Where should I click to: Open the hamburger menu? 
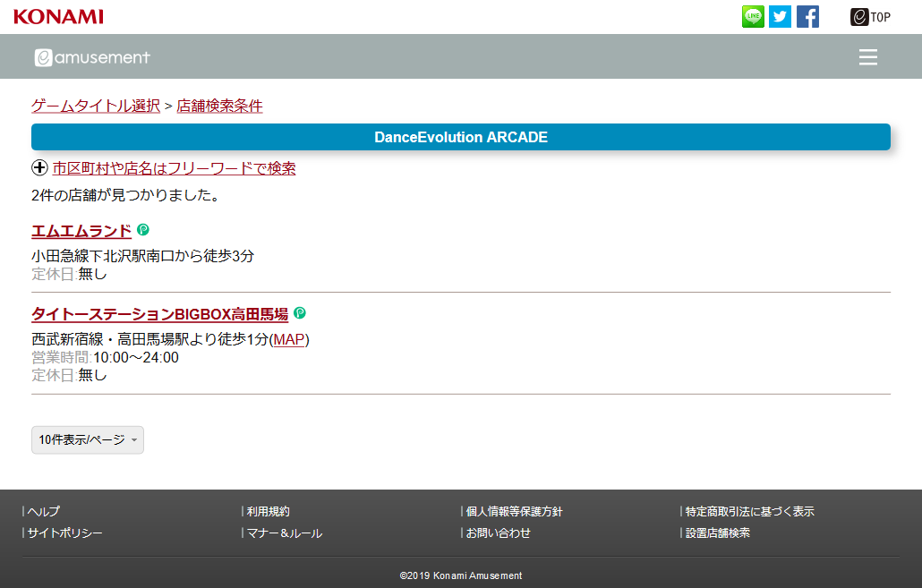coord(867,57)
